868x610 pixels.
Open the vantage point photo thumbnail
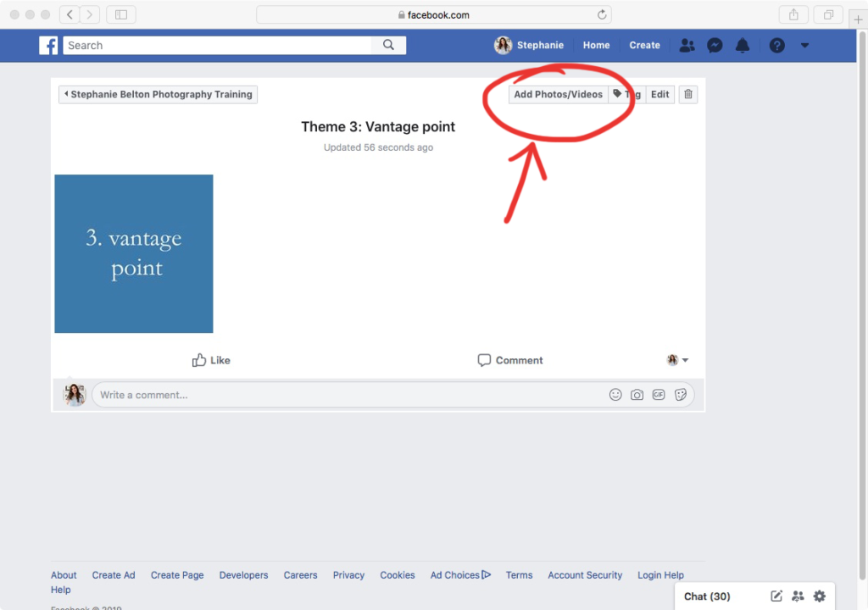click(x=133, y=253)
